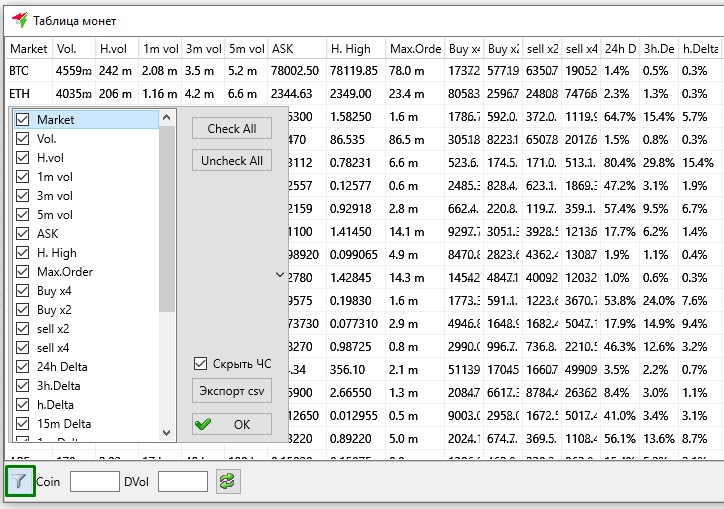724x509 pixels.
Task: Toggle the Скрыть ЧС checkbox
Action: (x=201, y=364)
